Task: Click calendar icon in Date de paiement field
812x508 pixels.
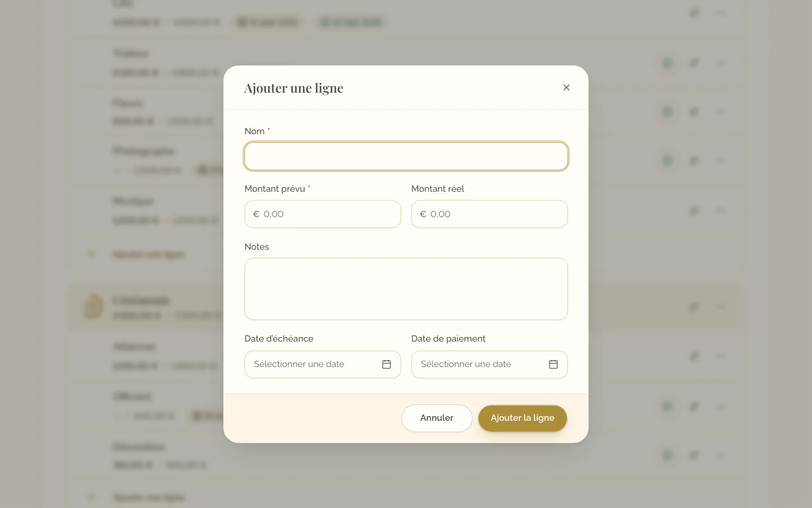Action: [553, 364]
